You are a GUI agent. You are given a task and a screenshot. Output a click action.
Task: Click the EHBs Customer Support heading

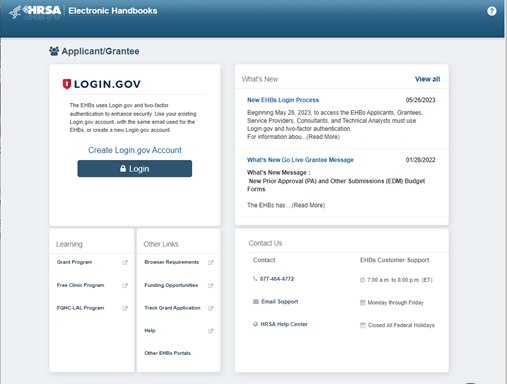pyautogui.click(x=394, y=260)
